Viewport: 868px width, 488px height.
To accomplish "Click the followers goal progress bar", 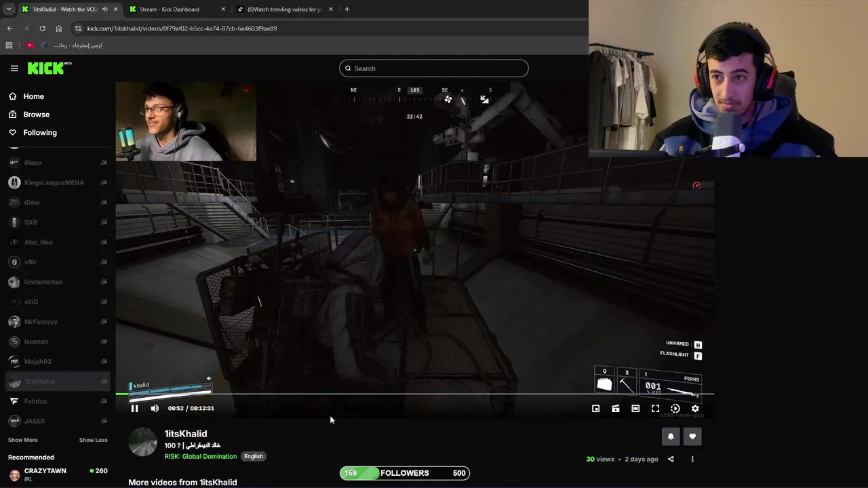I will coord(405,473).
